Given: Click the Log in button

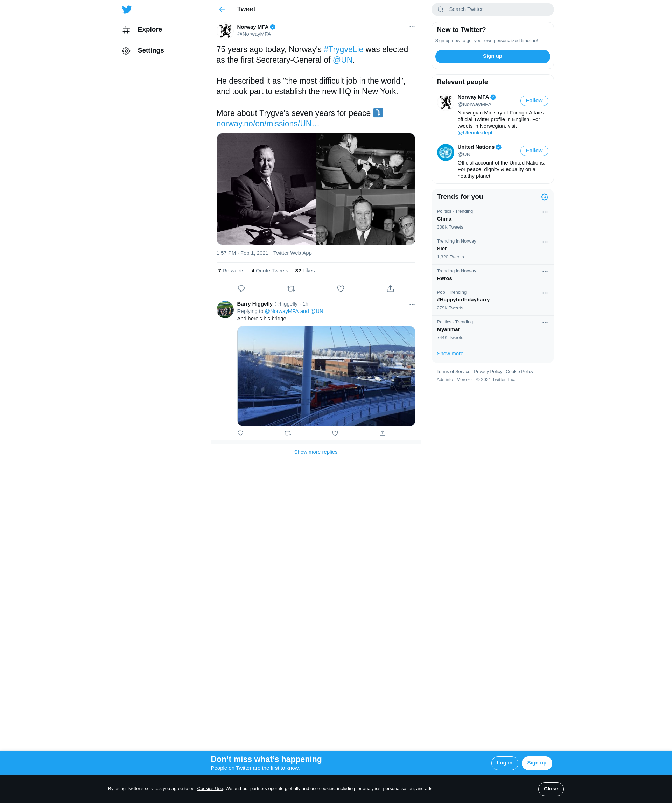Looking at the screenshot, I should click(505, 763).
